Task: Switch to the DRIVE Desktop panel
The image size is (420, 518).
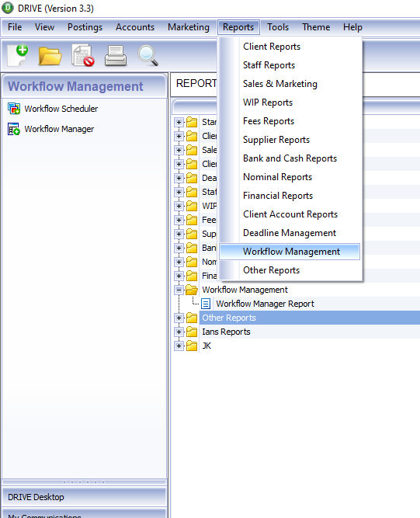Action: point(84,497)
